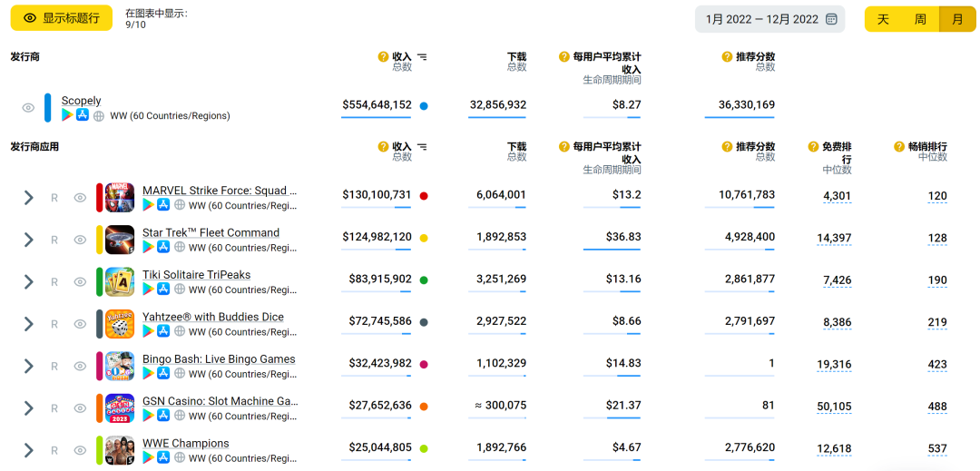Hide Yahtzee with Buddies Dice from chart
Image resolution: width=980 pixels, height=471 pixels.
80,324
